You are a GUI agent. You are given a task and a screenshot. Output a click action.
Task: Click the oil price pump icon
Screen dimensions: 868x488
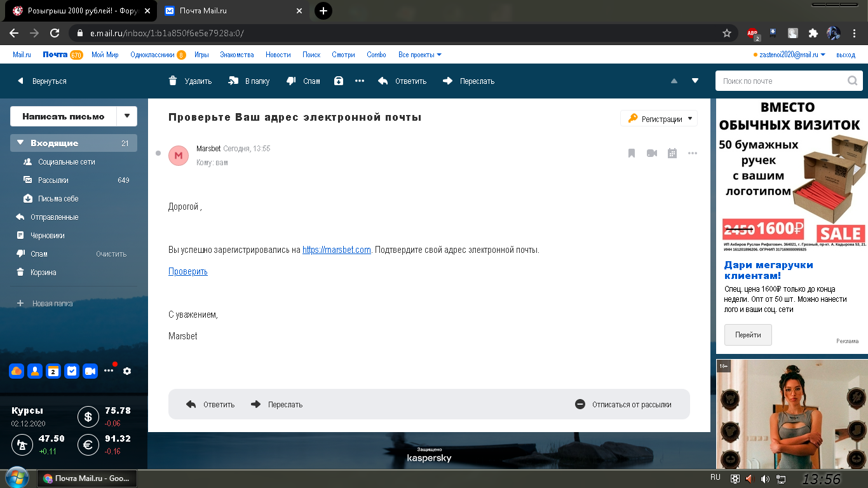22,445
